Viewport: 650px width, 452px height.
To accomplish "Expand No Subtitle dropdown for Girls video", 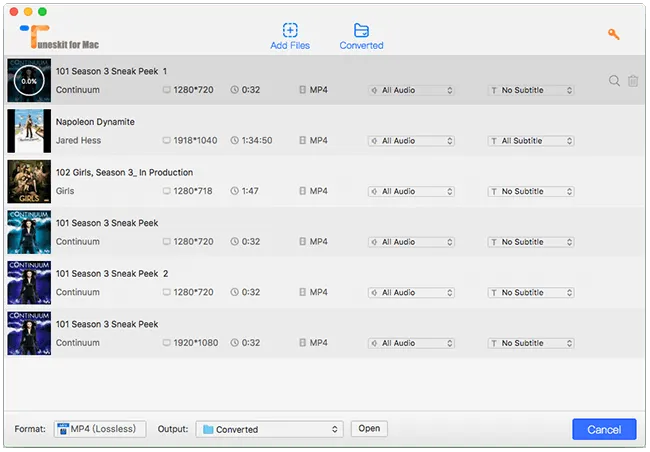I will tap(530, 191).
